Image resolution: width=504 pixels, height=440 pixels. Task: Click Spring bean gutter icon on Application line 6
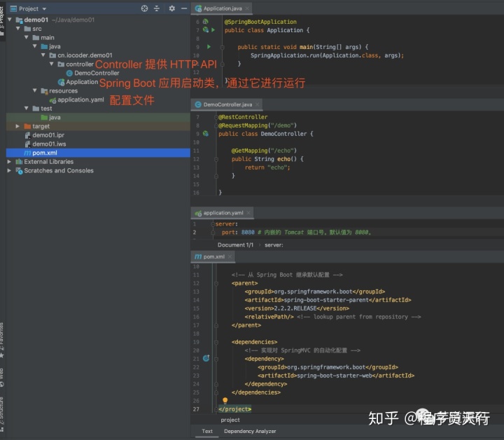pos(205,22)
